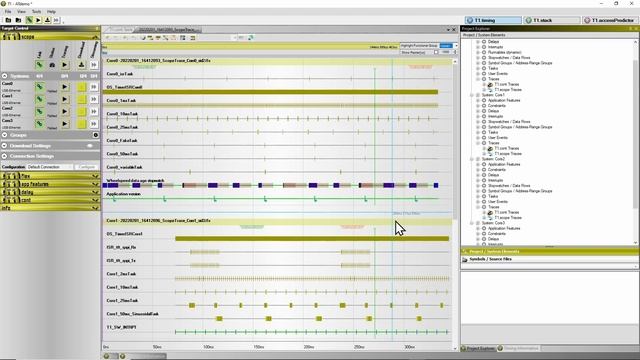The image size is (640, 360).
Task: Click the 200ms mark on the timeline ruler
Action: click(x=309, y=347)
